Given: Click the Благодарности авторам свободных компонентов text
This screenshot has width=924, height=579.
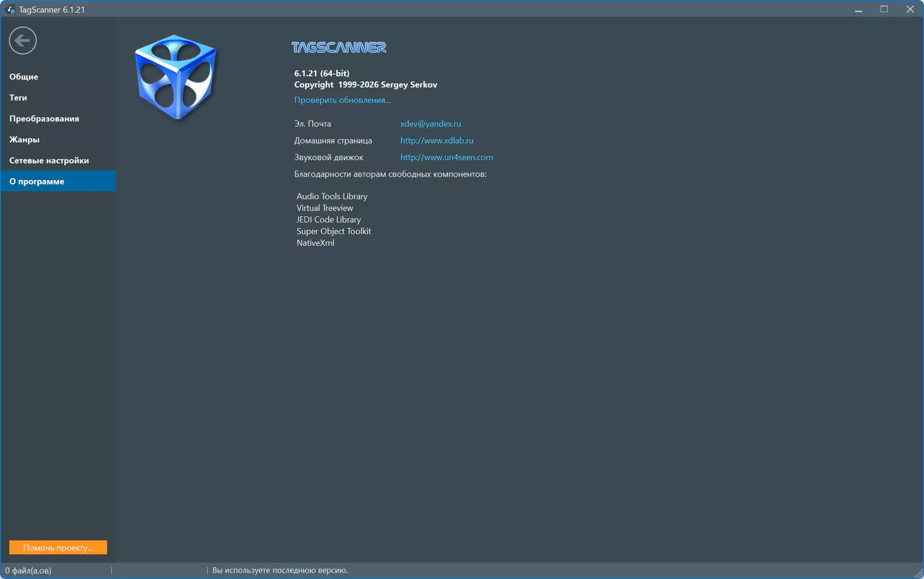Looking at the screenshot, I should 391,174.
